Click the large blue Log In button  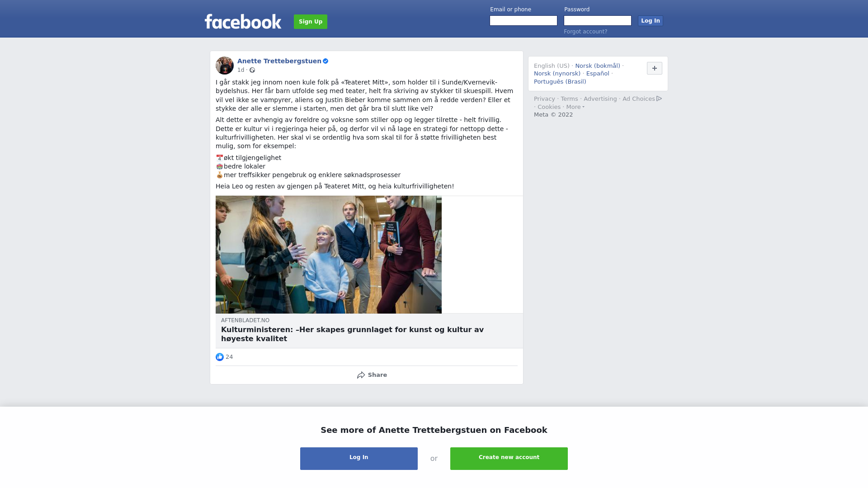(359, 459)
